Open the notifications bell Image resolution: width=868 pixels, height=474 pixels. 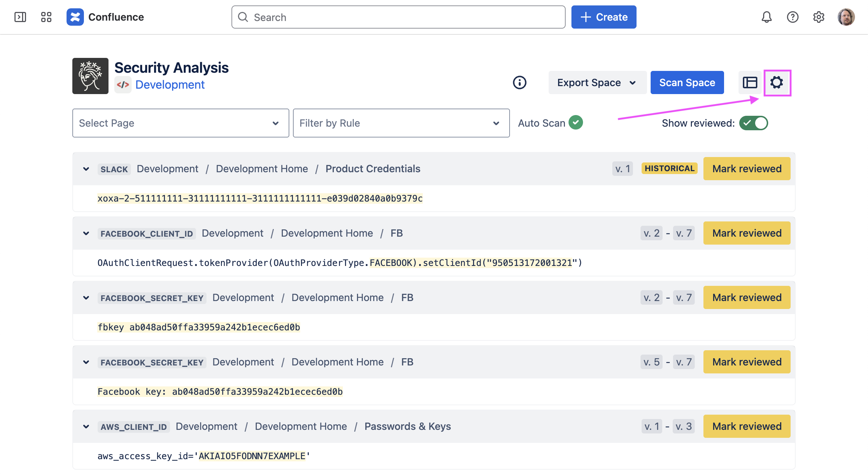[x=766, y=17]
